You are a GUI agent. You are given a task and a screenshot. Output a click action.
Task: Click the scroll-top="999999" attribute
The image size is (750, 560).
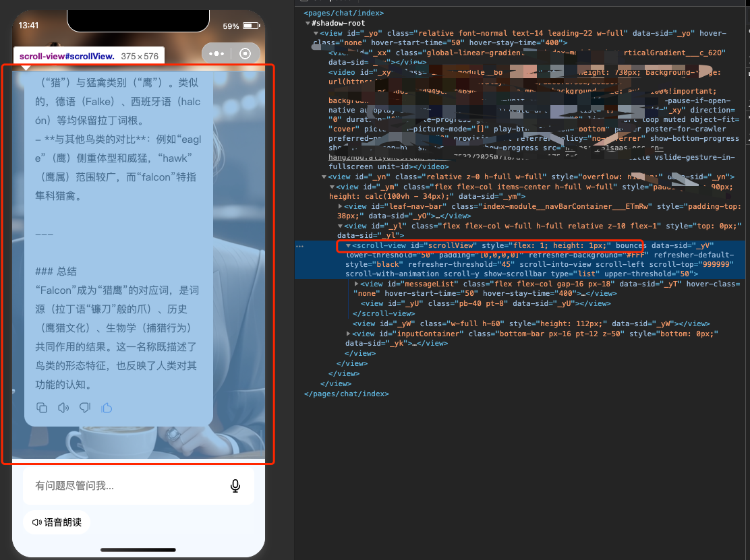[x=695, y=264]
